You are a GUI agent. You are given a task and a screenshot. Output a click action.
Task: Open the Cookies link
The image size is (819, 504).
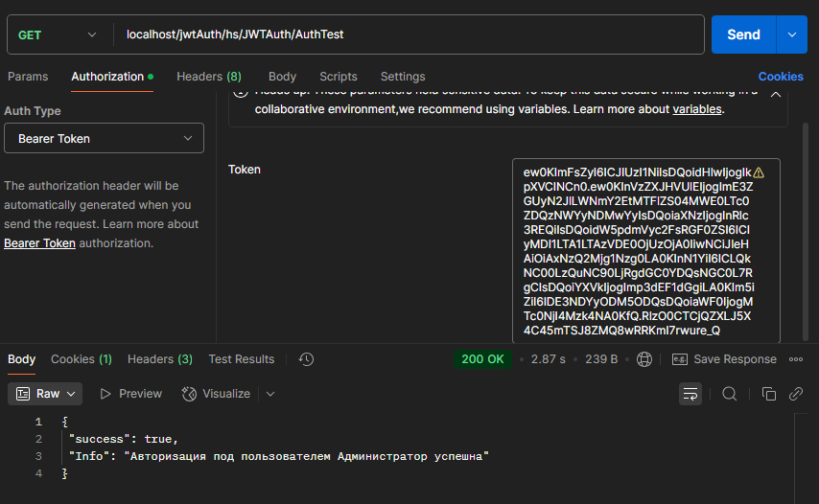[780, 77]
